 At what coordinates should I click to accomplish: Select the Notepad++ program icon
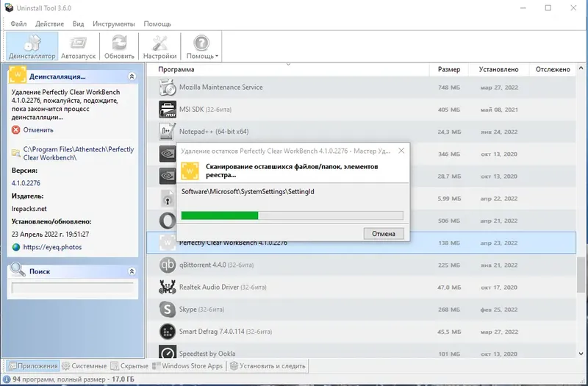coord(168,132)
